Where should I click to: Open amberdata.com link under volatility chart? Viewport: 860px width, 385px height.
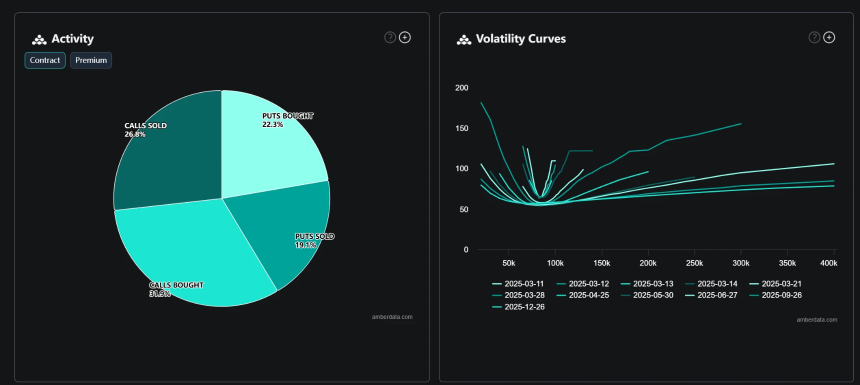coord(817,320)
